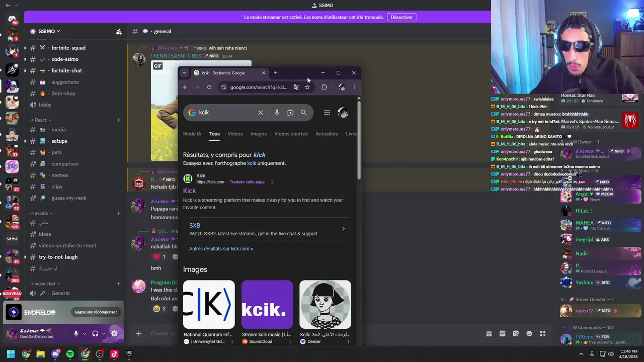Switch to Actualités tab
Screen dimensions: 644x362
327,134
